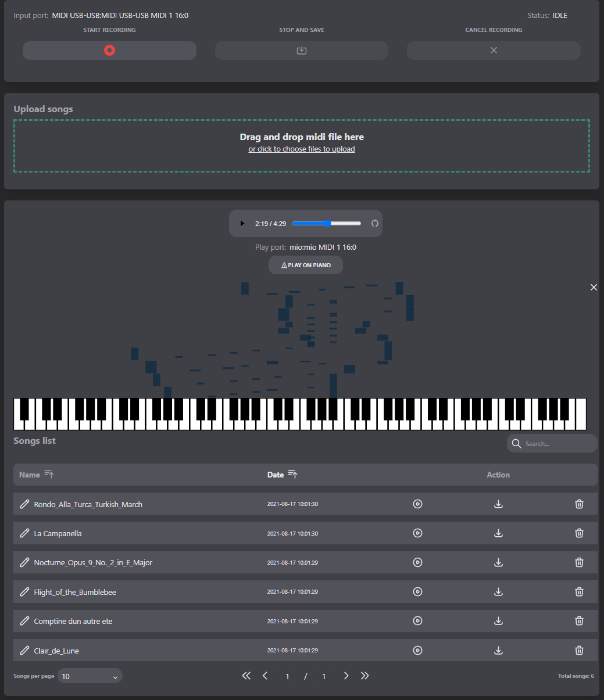Image resolution: width=604 pixels, height=700 pixels.
Task: Sort songs by Name column
Action: tap(37, 475)
